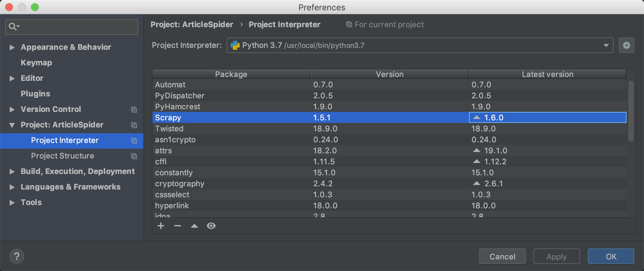644x271 pixels.
Task: Expand the Editor section
Action: (x=12, y=79)
